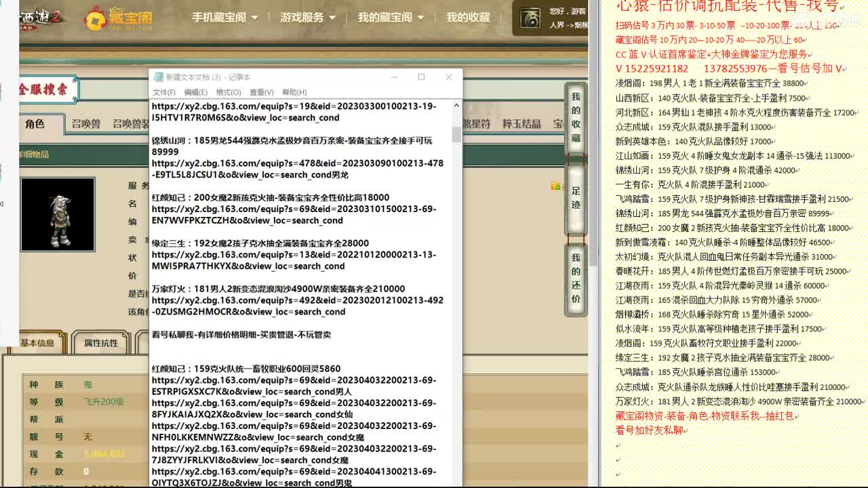Click the right document line 烟柳画桥：168克火队
Viewport: 868px width, 488px height.
[x=714, y=314]
